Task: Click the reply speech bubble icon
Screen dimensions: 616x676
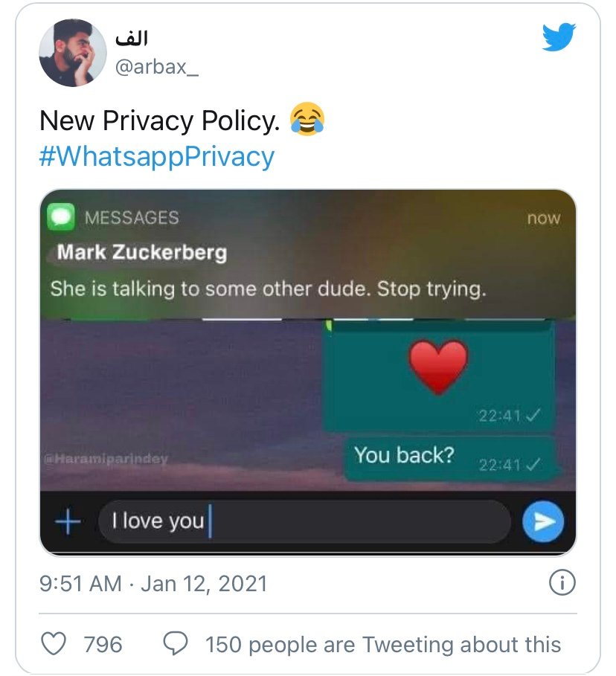Action: pos(176,643)
